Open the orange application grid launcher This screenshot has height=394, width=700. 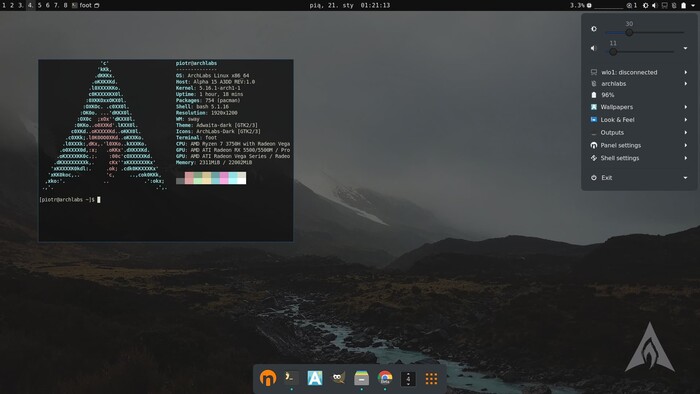pyautogui.click(x=431, y=378)
